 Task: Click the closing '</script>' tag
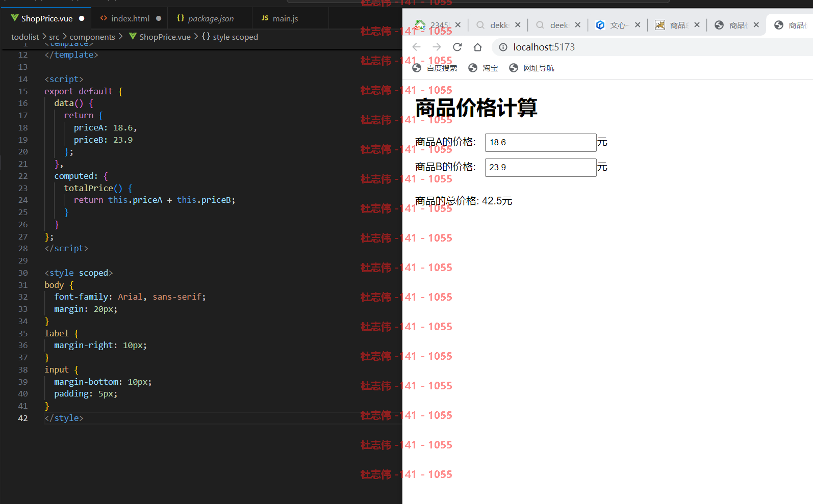66,248
